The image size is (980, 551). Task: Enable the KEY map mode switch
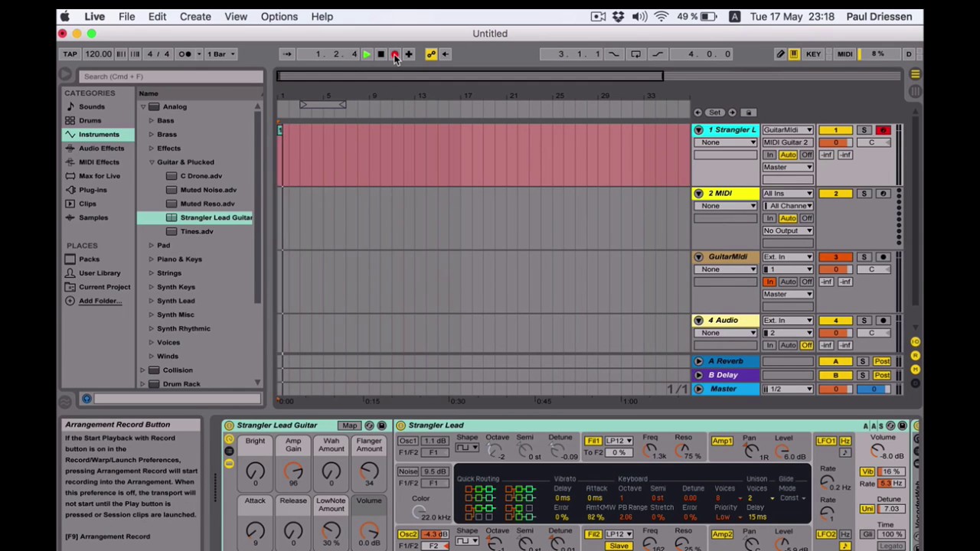(x=813, y=54)
